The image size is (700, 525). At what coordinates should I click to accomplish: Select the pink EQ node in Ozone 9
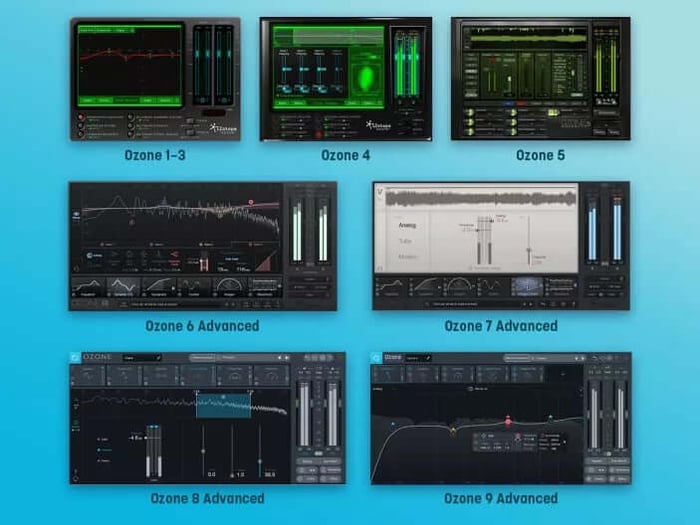[508, 421]
